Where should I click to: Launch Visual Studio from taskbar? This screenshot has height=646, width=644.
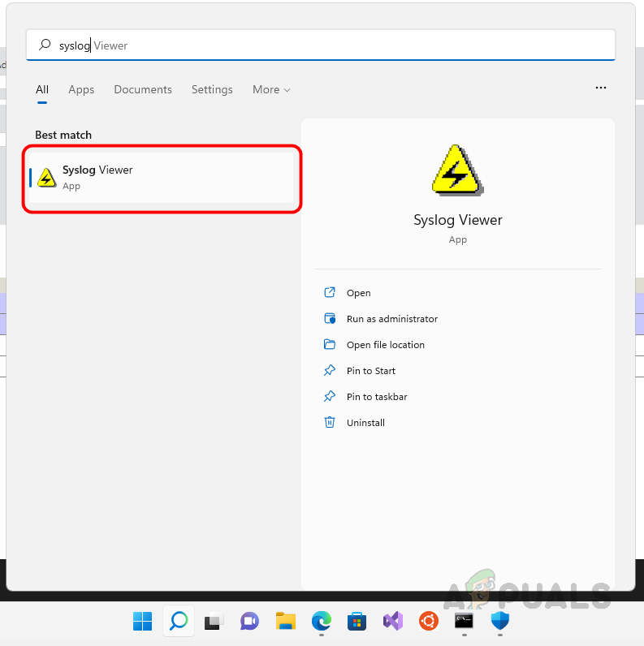[x=393, y=621]
